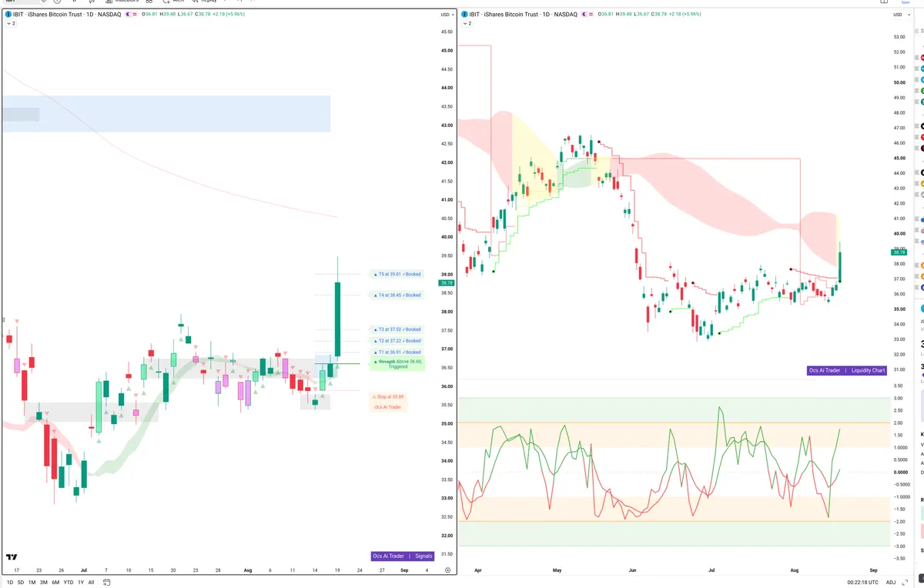Click the 'Ocs Ai Trade' orange label
The width and height of the screenshot is (924, 588).
388,407
